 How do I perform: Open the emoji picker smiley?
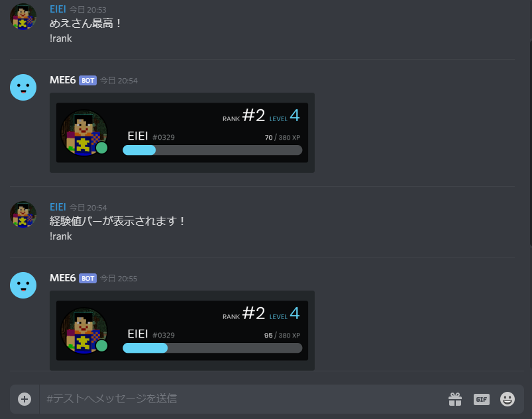click(x=507, y=399)
